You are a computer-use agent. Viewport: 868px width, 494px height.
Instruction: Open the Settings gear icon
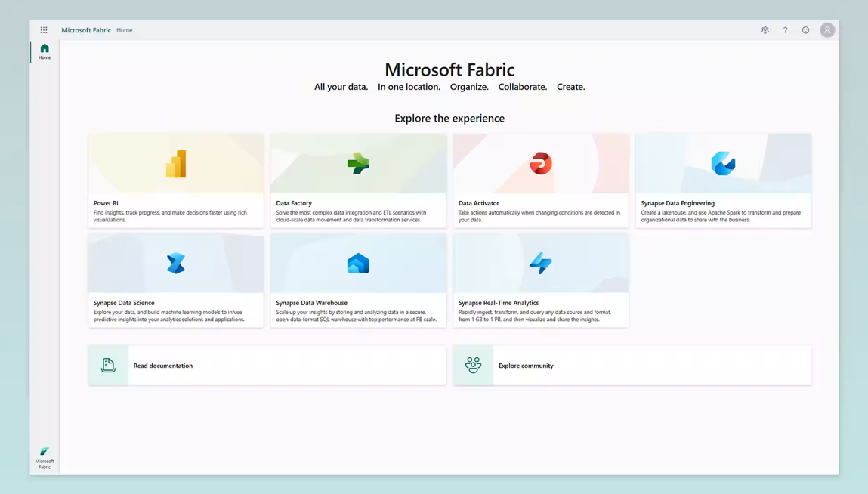click(765, 30)
